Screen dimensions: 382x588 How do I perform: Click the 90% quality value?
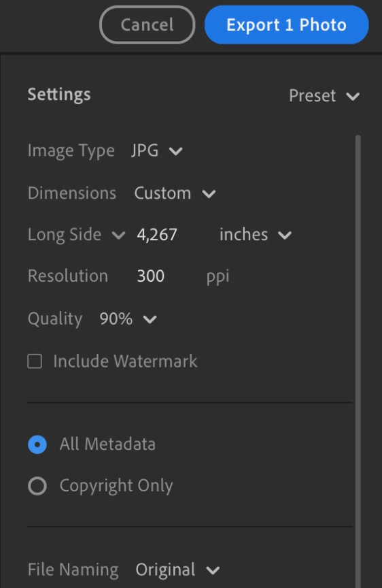[x=116, y=318]
